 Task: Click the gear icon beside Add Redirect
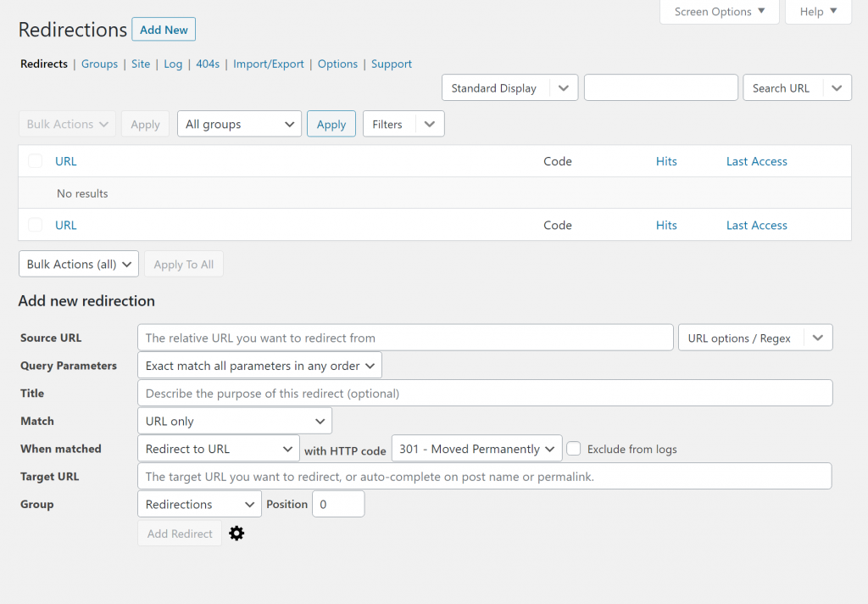pyautogui.click(x=236, y=534)
